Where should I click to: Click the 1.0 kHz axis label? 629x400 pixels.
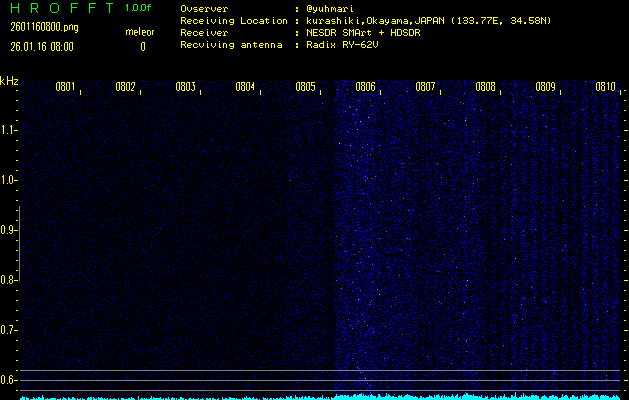click(7, 180)
